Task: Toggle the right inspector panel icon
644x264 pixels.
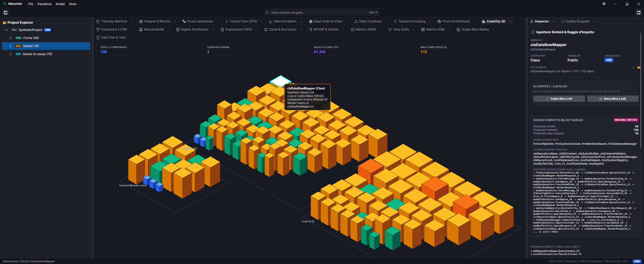Action: 638,13
